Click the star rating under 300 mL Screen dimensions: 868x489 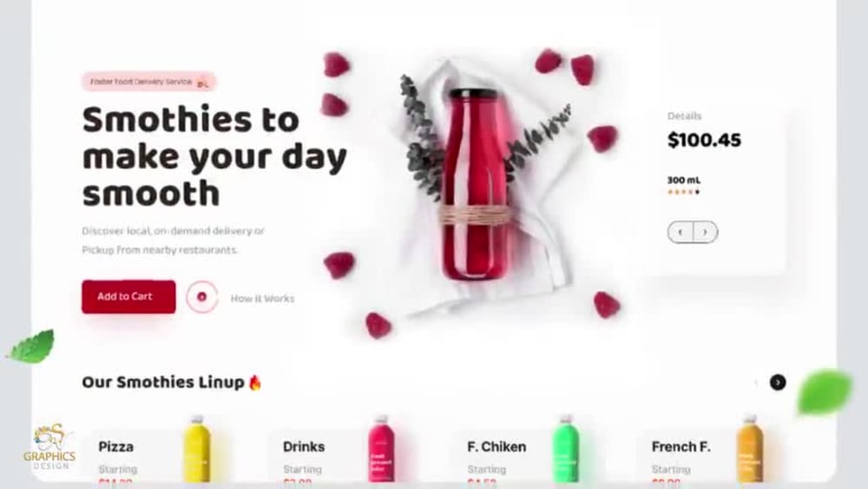[684, 192]
